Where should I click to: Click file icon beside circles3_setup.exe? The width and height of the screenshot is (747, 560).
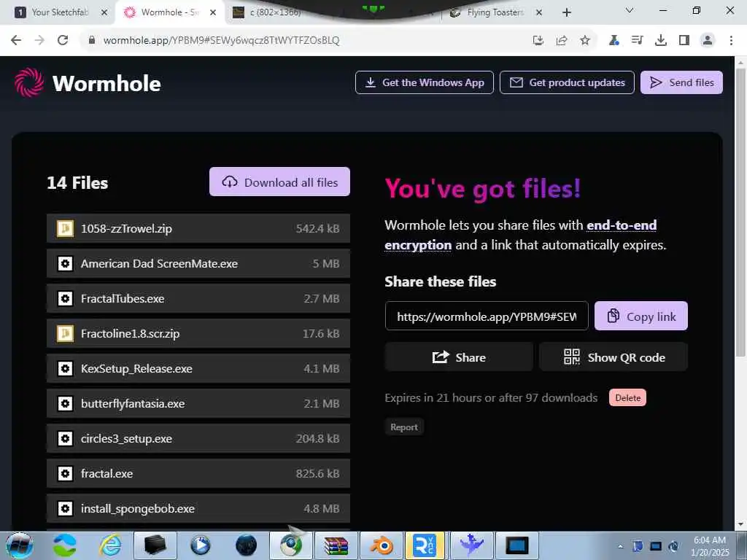[65, 438]
